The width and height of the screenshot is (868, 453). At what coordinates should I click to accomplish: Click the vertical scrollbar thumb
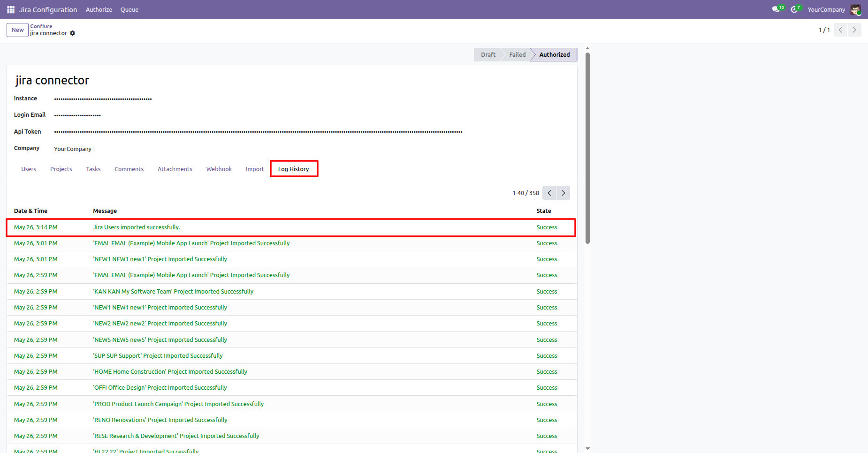(587, 148)
